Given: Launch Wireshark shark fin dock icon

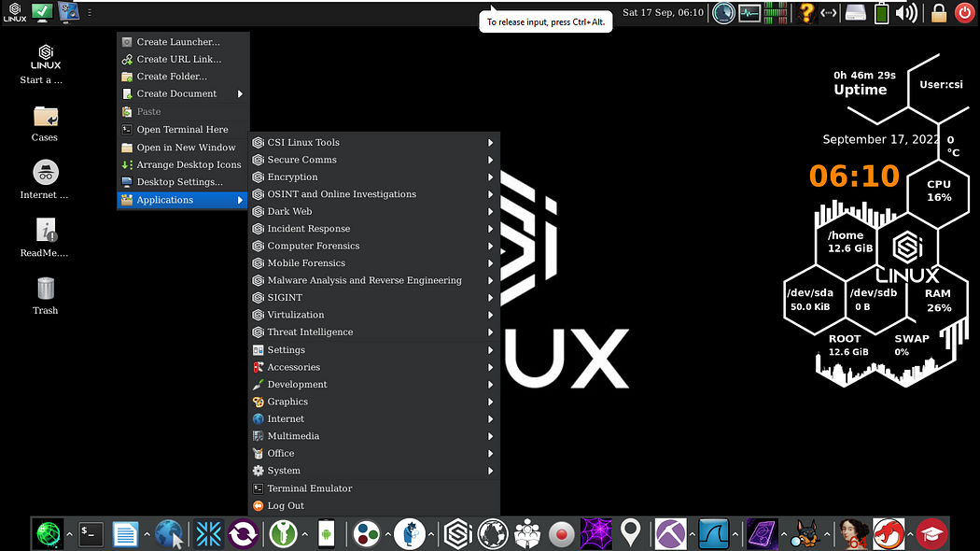Looking at the screenshot, I should click(x=714, y=535).
